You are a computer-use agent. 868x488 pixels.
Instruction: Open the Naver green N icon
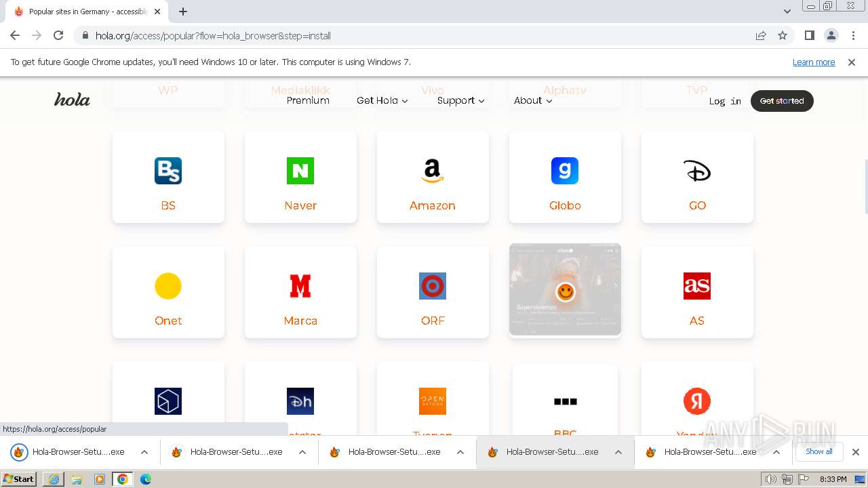point(300,171)
